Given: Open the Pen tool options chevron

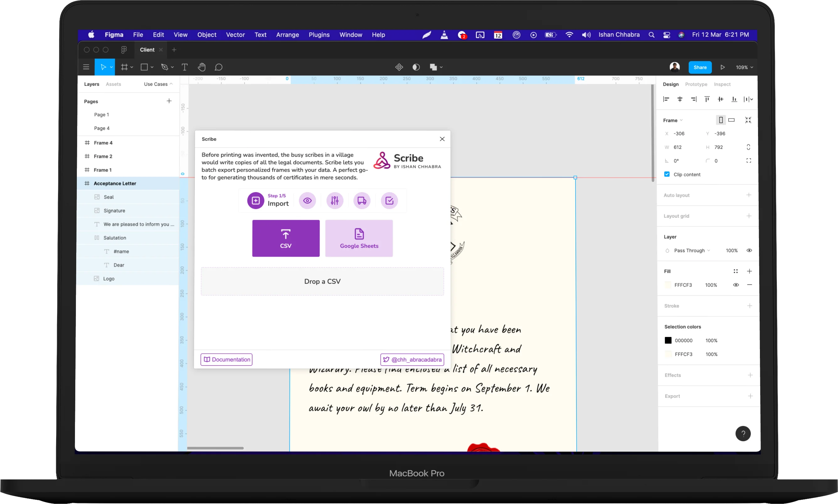Looking at the screenshot, I should (172, 67).
